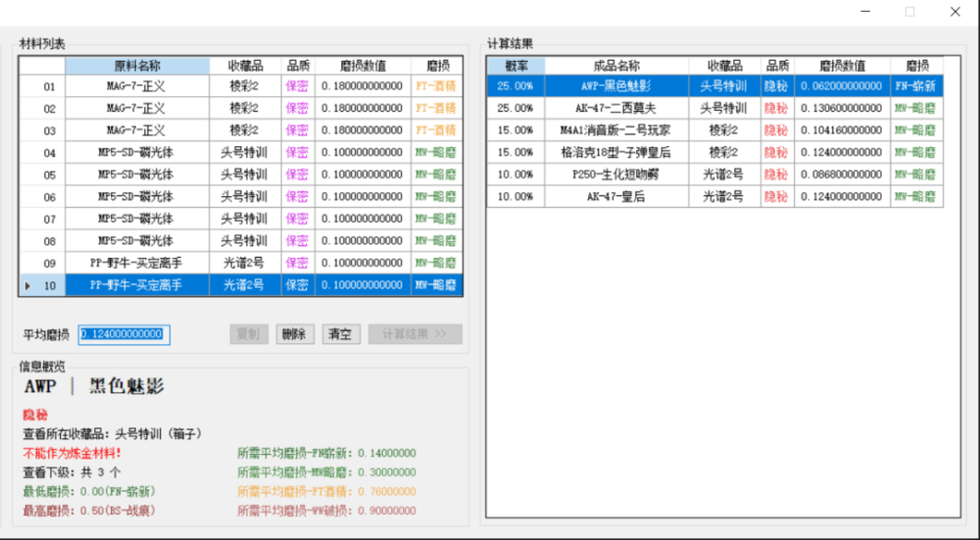Click the maximize window button
Image resolution: width=980 pixels, height=540 pixels.
910,11
